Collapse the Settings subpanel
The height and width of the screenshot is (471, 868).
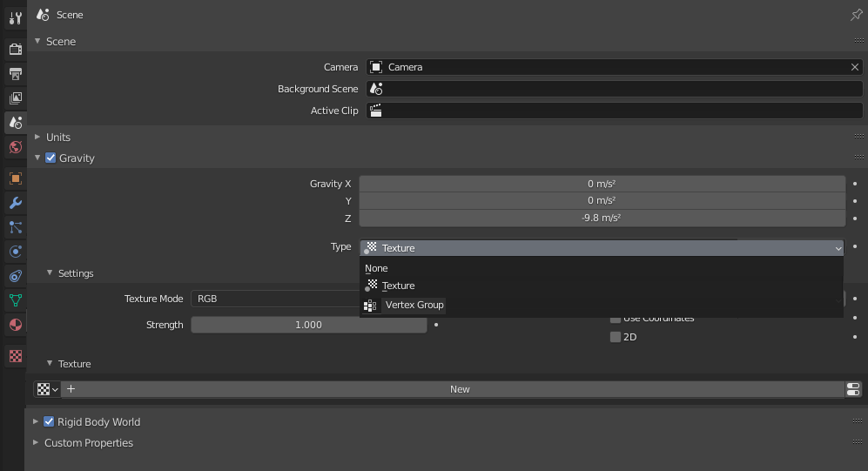tap(50, 273)
